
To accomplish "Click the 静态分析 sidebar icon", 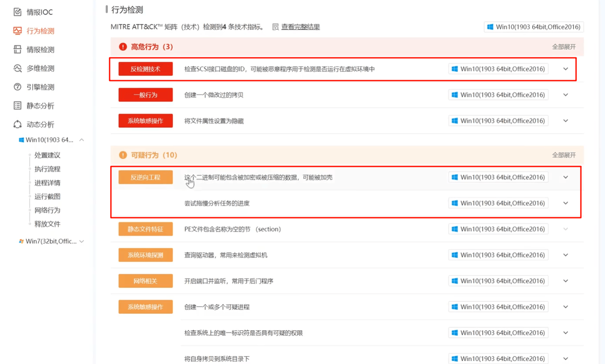I will (x=18, y=106).
